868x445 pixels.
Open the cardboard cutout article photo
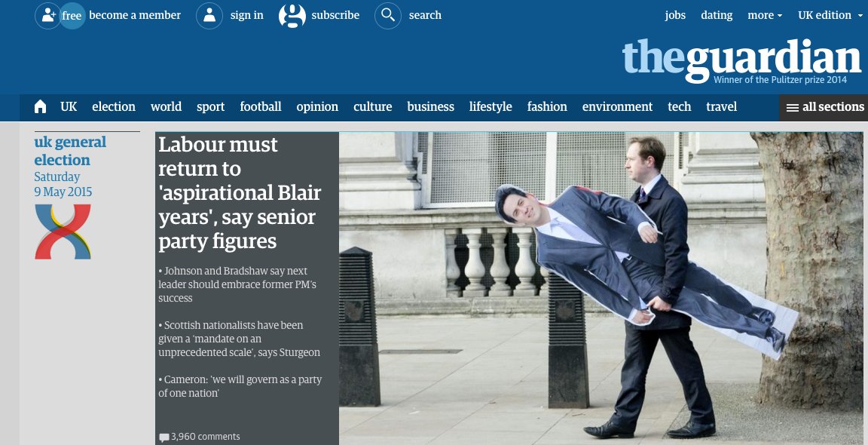point(601,288)
